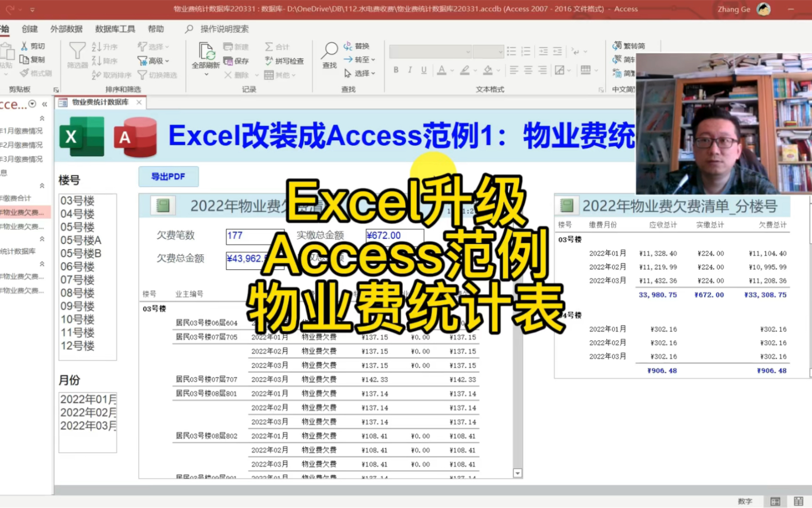Open the font name combo box
This screenshot has width=812, height=508.
tap(430, 52)
